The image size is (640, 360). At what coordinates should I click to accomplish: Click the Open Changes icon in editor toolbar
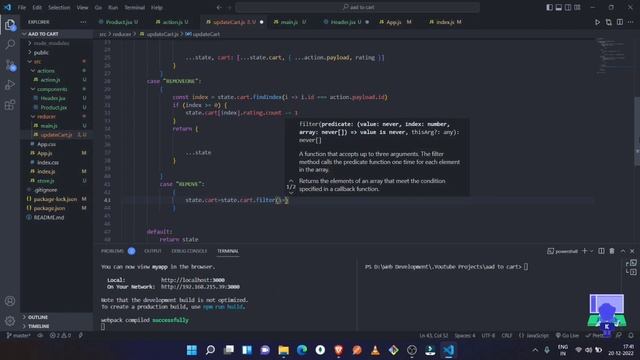609,22
